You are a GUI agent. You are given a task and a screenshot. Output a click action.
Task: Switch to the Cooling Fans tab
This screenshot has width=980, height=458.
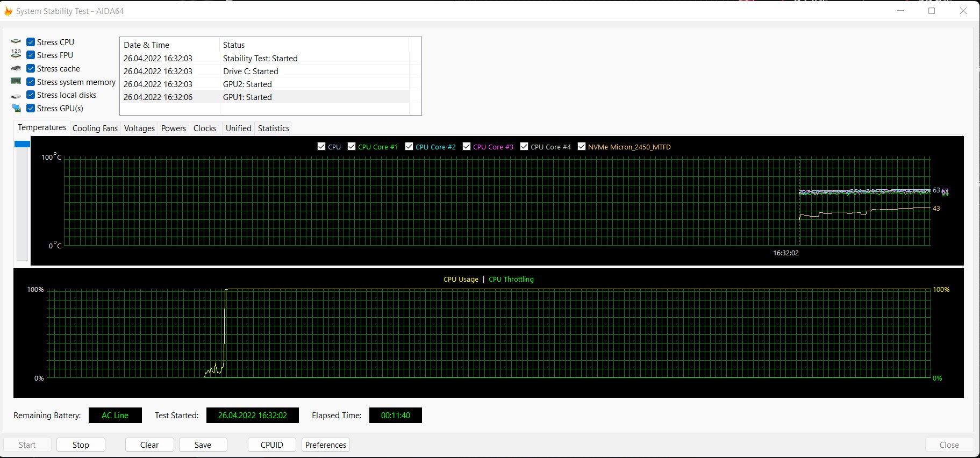pyautogui.click(x=95, y=128)
